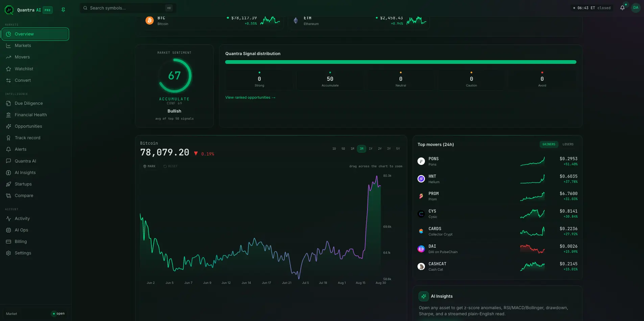Open the DA user avatar menu

click(x=636, y=8)
